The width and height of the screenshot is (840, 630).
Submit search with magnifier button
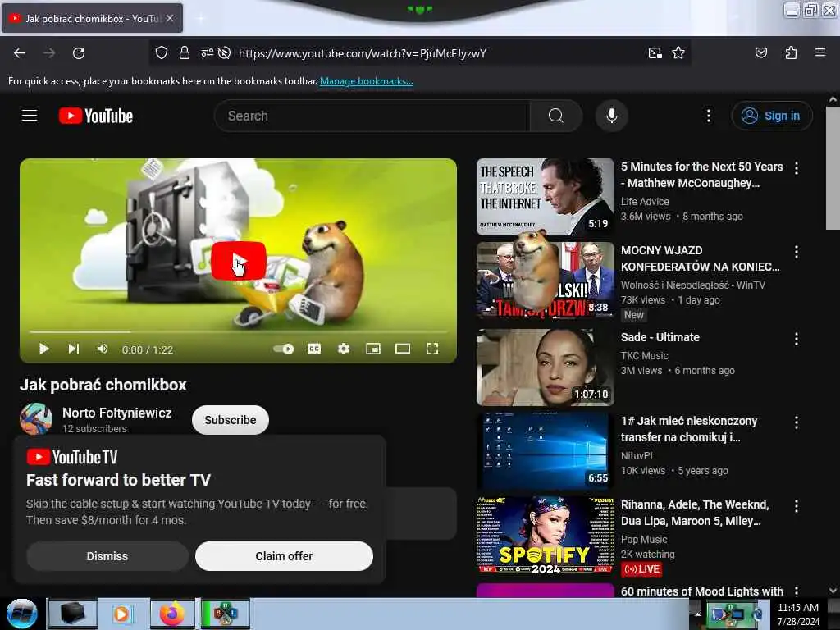(x=556, y=116)
